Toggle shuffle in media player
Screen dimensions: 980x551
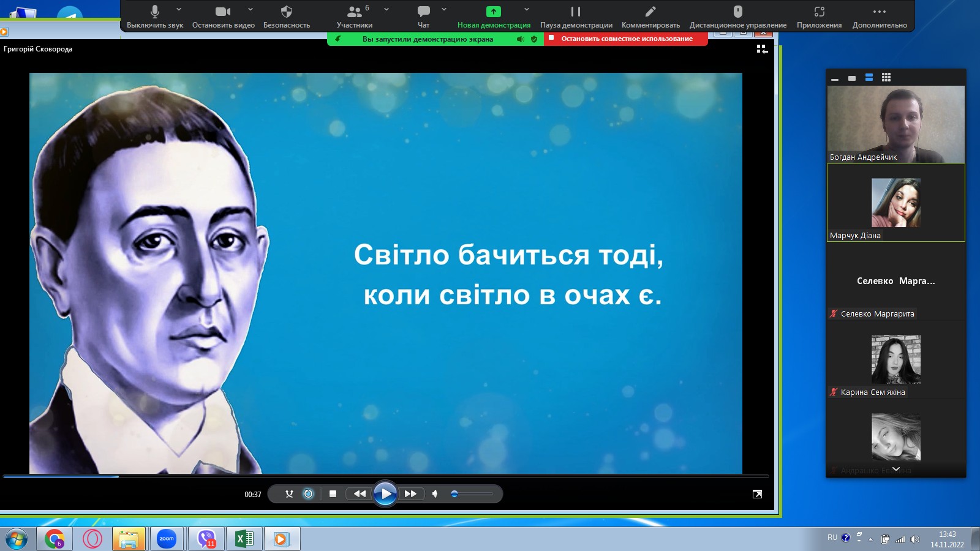(x=289, y=493)
